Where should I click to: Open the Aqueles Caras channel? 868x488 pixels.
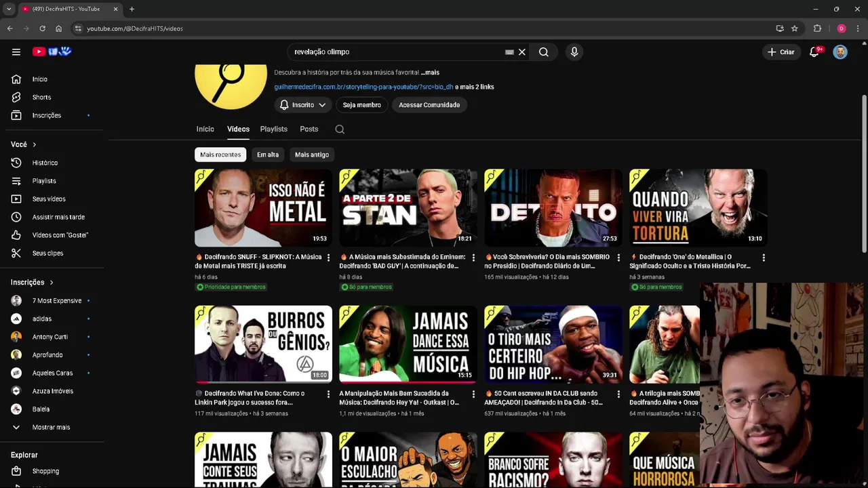click(52, 373)
